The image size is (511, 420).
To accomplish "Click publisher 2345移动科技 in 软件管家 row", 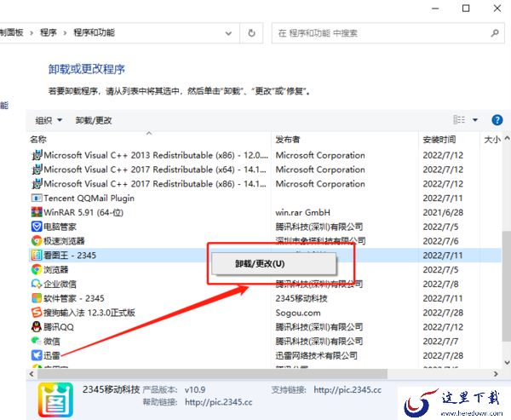I will click(x=301, y=298).
